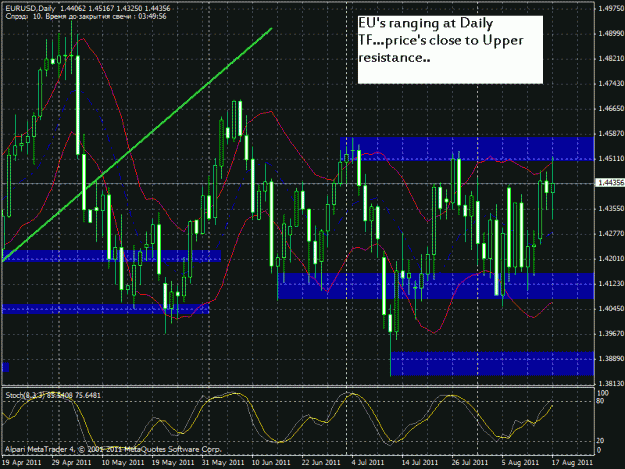
Task: Click the 1.45110 price axis label
Action: [x=611, y=159]
